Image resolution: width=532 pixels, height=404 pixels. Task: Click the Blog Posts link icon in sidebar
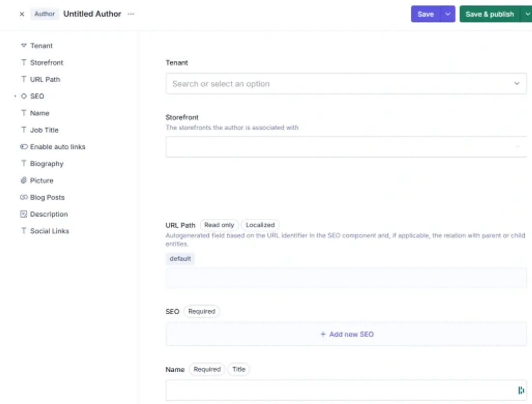[x=24, y=197]
